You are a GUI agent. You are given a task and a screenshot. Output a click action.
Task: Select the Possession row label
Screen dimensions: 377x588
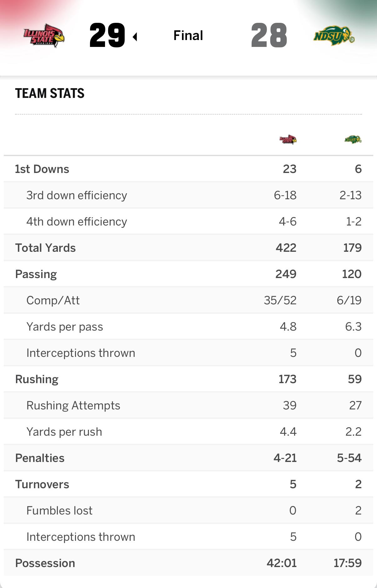coord(45,563)
